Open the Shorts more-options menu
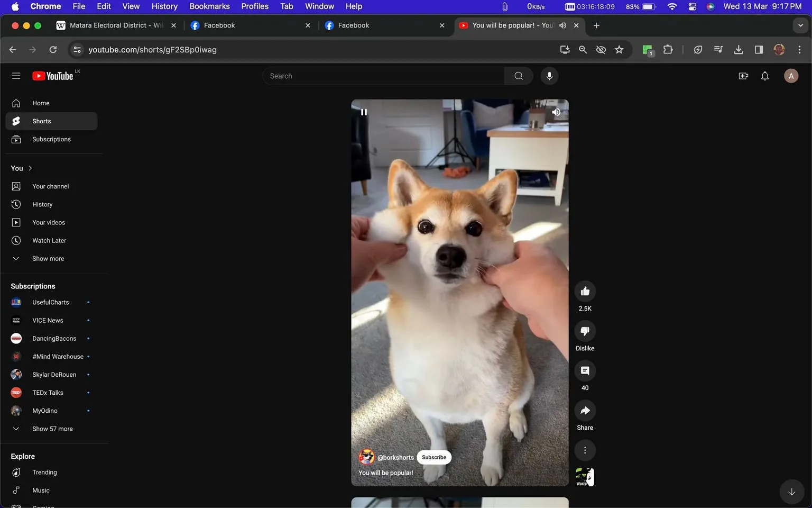812x508 pixels. (585, 450)
